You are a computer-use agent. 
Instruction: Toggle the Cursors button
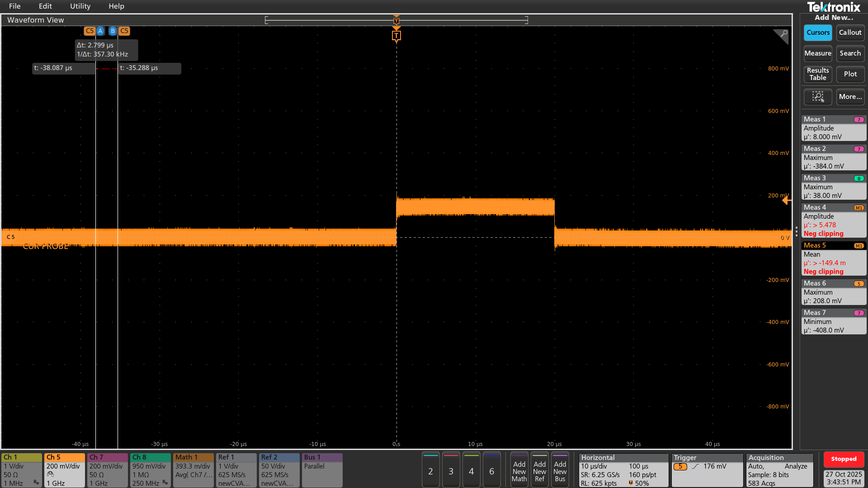(817, 33)
